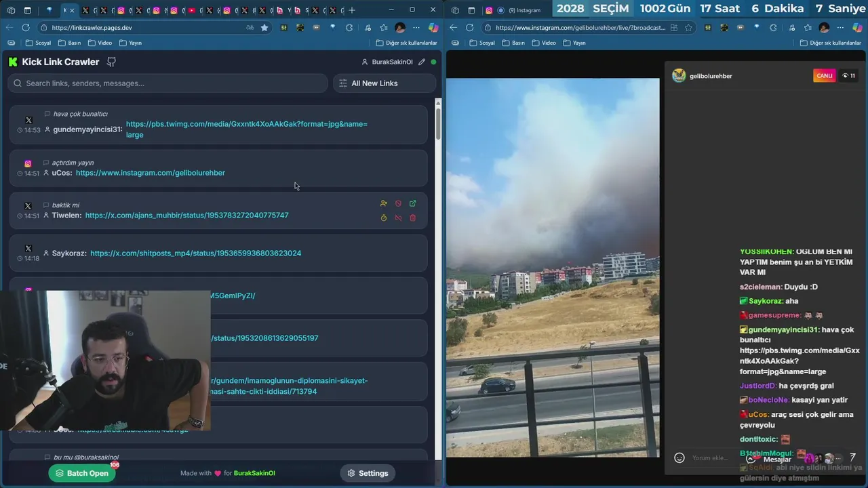The height and width of the screenshot is (488, 868).
Task: Open Copilot icon in Instagram browser window
Action: point(857,28)
